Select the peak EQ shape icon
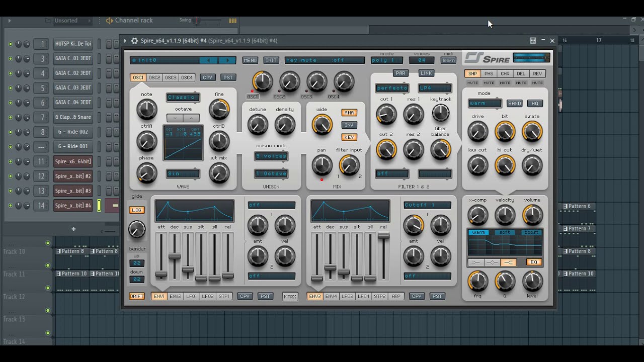The height and width of the screenshot is (362, 644). [x=492, y=262]
